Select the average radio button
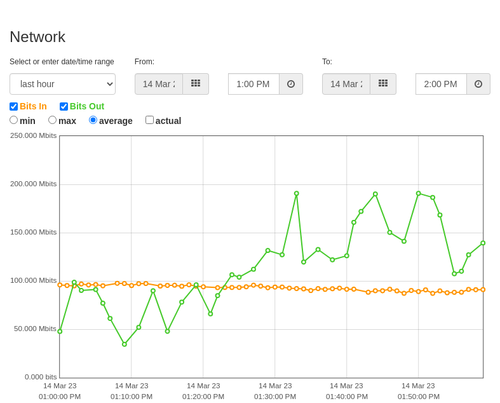500x403 pixels. pos(93,120)
